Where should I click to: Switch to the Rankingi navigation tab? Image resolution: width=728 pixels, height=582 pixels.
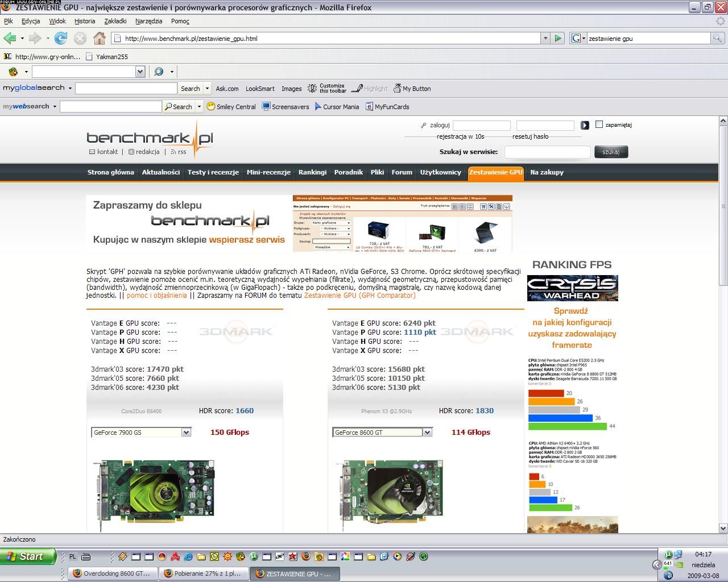[312, 172]
